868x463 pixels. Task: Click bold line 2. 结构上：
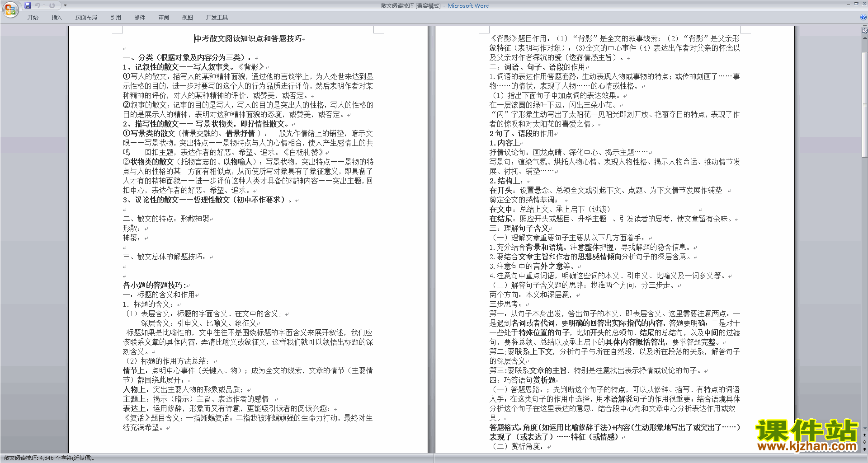(506, 181)
